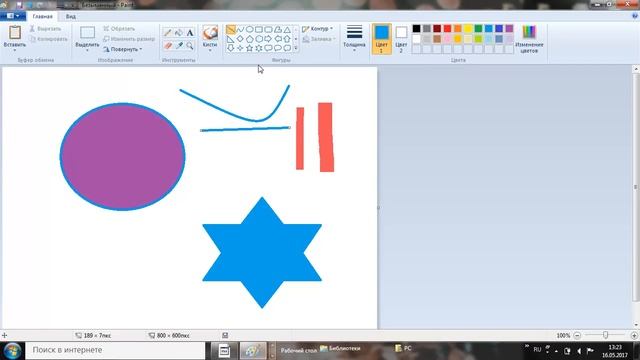The image size is (640, 360).
Task: Open Библиотеки in the taskbar
Action: pyautogui.click(x=340, y=349)
